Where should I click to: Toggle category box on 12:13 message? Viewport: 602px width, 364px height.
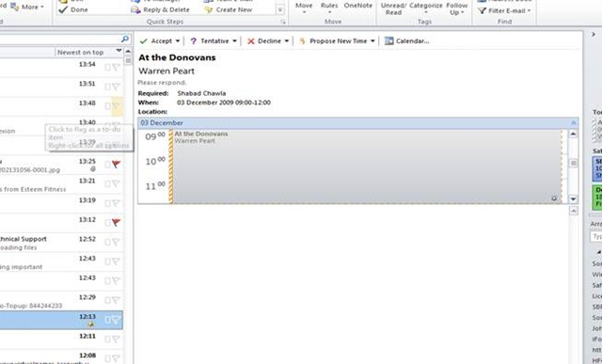(x=107, y=320)
